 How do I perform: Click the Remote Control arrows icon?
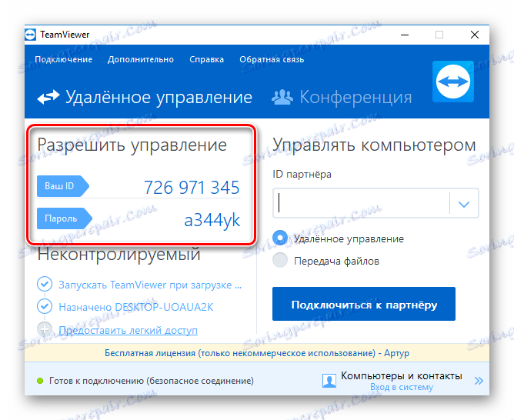48,97
